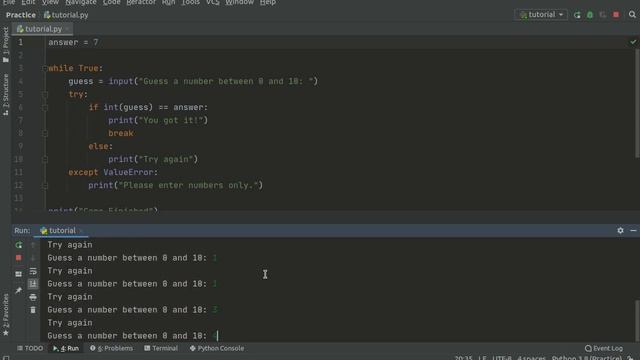Open the Terminal tool window

(161, 348)
